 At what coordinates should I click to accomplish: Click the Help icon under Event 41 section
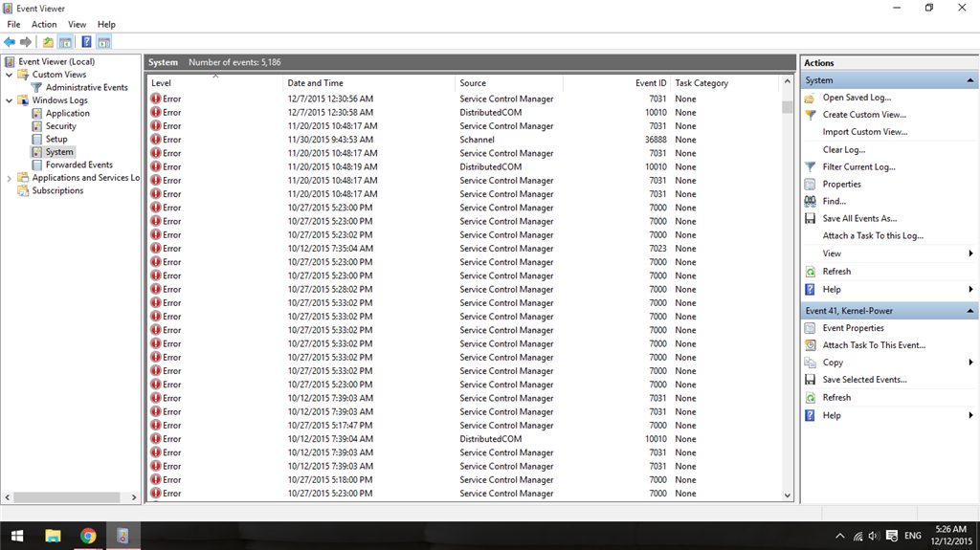pyautogui.click(x=810, y=415)
